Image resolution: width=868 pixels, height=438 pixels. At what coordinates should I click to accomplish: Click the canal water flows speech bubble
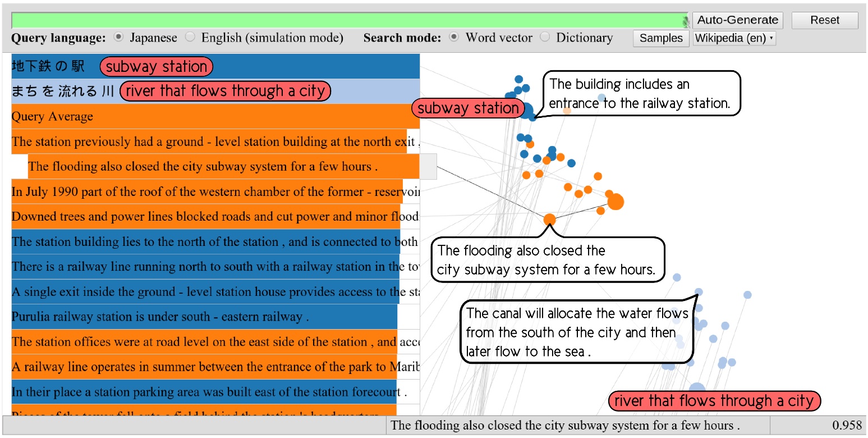click(x=576, y=331)
